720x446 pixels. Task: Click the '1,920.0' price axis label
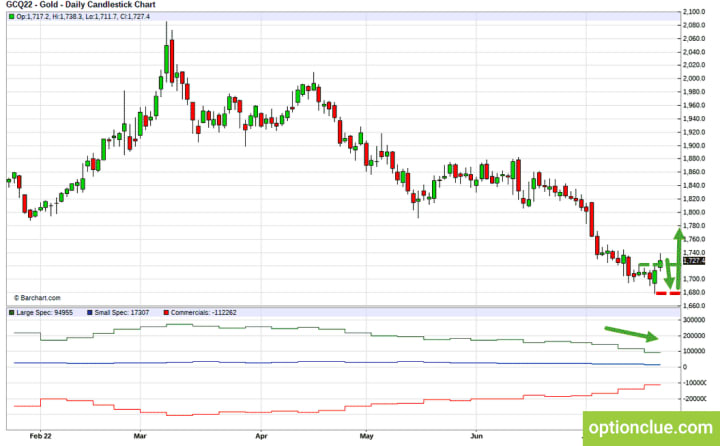click(694, 132)
